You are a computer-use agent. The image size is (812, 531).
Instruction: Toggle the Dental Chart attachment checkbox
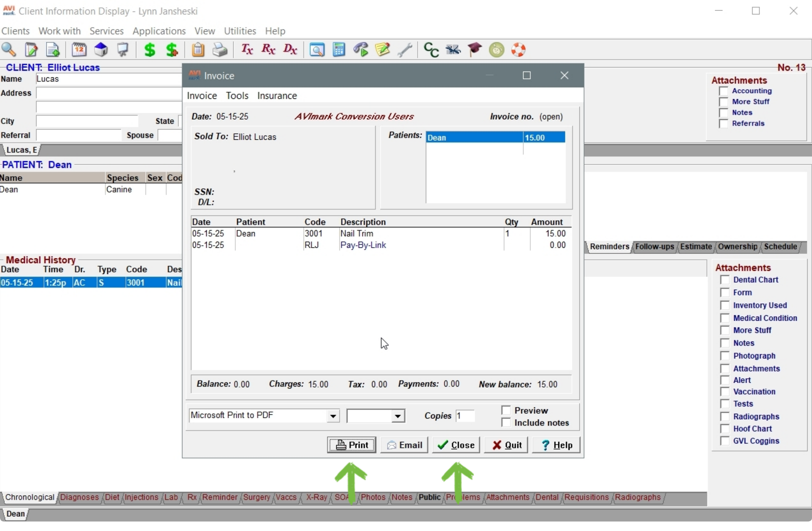coord(725,280)
